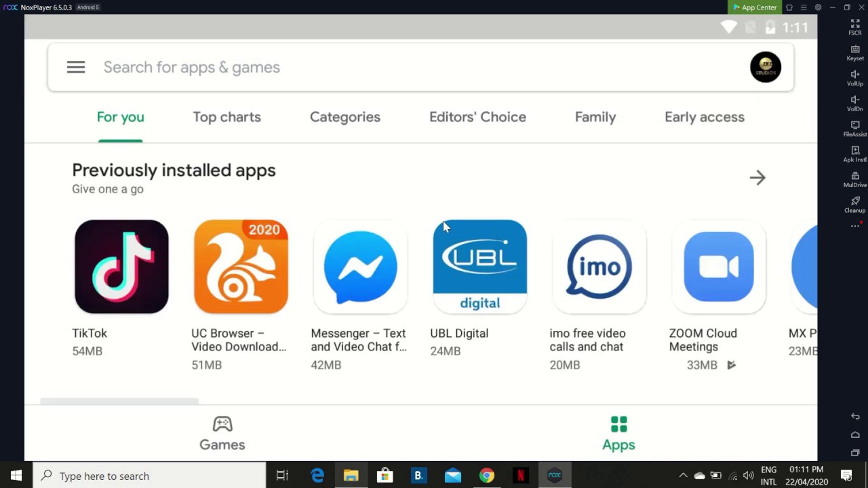Toggle Nox fullscreen FSCR tool
The height and width of the screenshot is (488, 868).
(855, 27)
